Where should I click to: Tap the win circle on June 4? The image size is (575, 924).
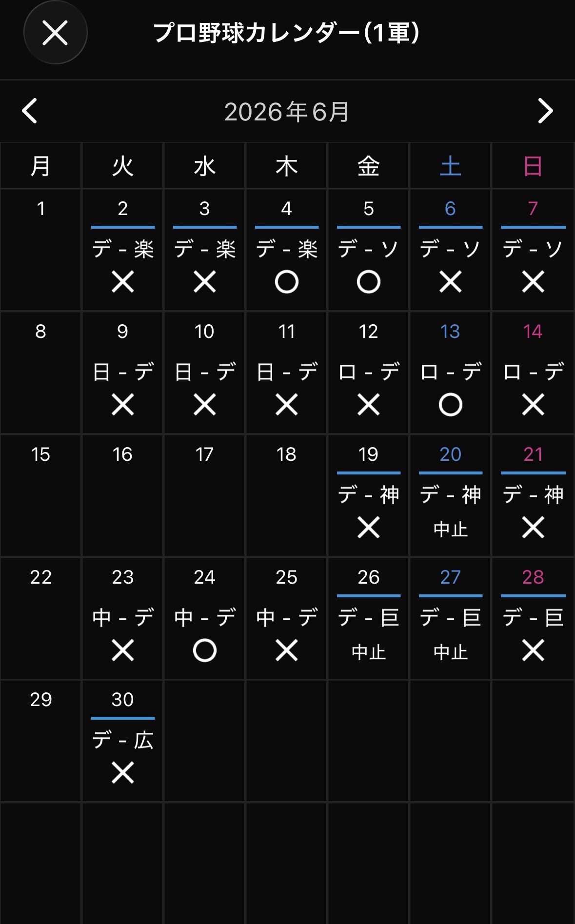286,282
